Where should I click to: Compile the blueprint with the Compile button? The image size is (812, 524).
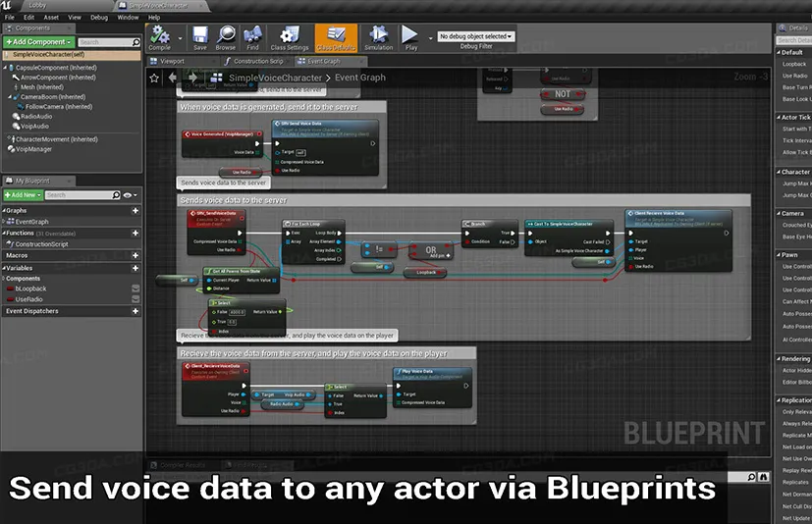coord(160,38)
